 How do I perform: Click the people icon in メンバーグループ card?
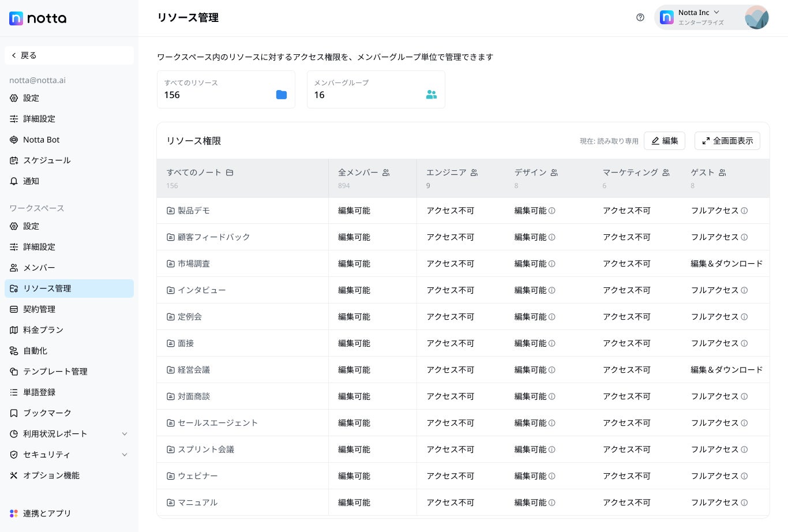coord(431,95)
